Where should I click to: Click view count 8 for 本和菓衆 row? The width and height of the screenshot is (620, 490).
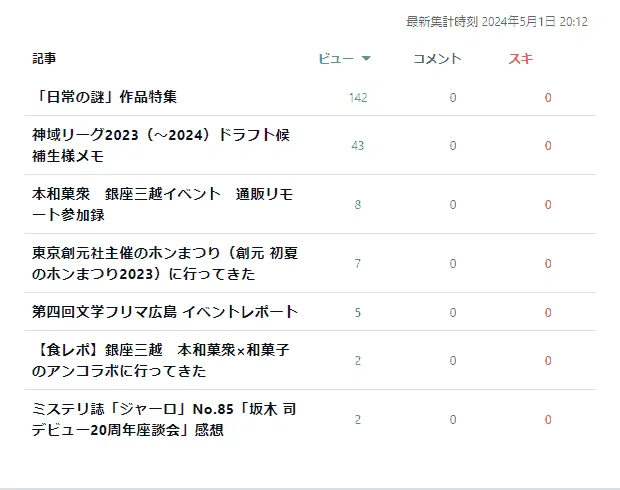point(358,204)
